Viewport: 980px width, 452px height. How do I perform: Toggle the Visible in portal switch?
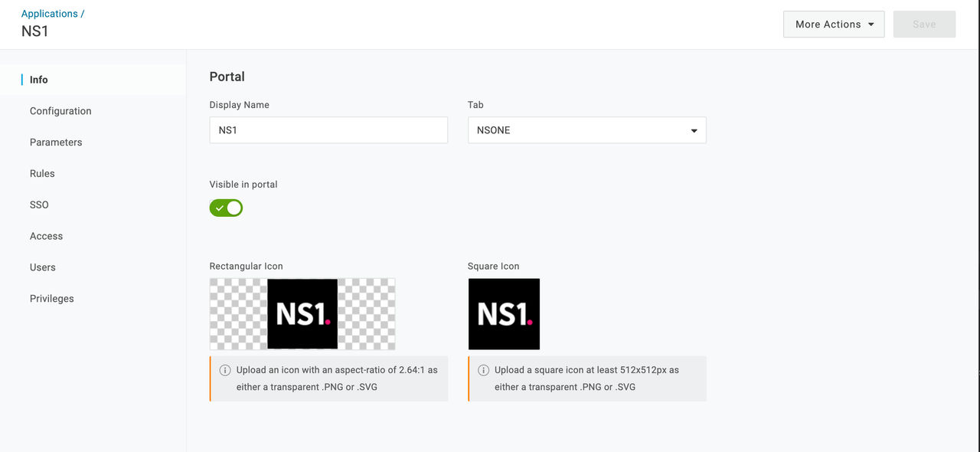click(x=226, y=208)
